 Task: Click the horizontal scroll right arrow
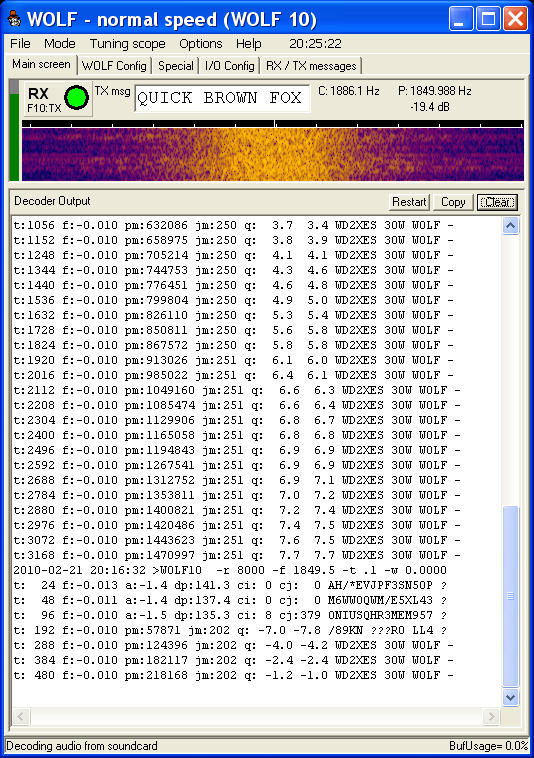(491, 716)
